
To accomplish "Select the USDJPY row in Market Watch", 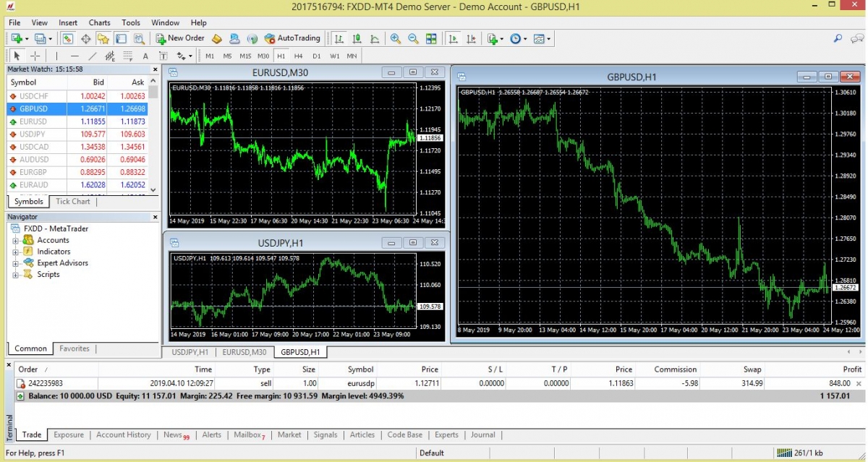I will (77, 134).
